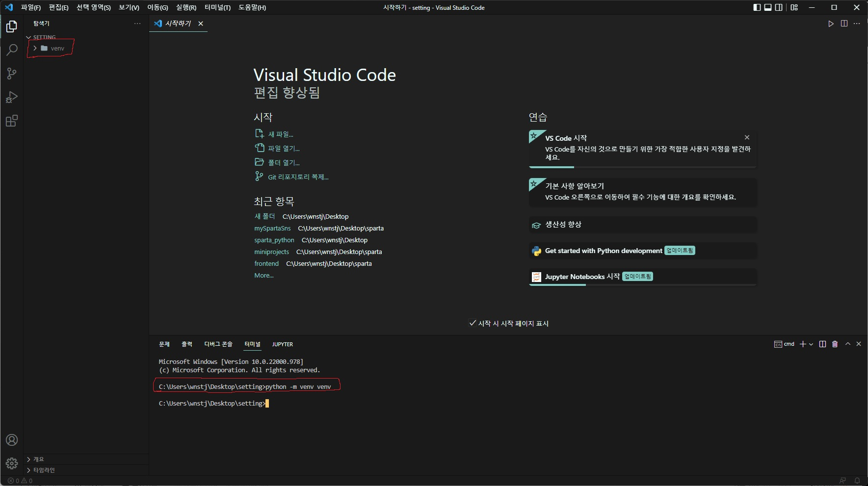Open the Explorer view in activity bar
The height and width of the screenshot is (486, 868).
point(12,26)
